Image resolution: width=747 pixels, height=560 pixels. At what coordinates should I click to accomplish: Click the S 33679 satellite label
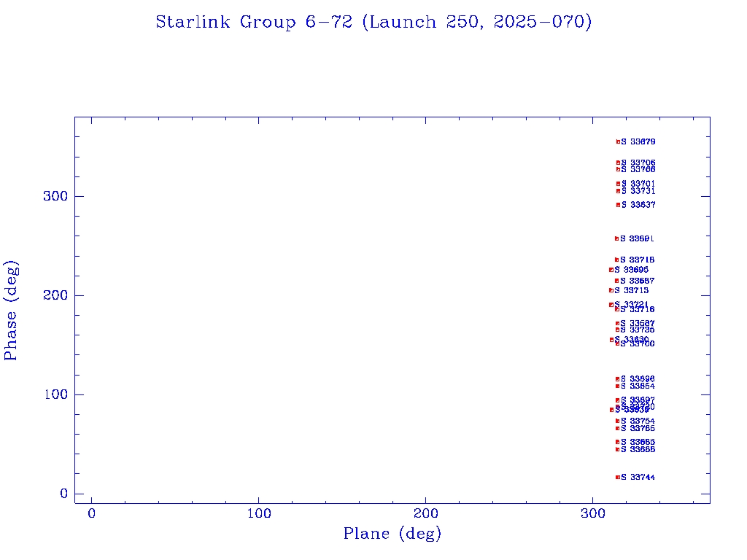coord(638,142)
